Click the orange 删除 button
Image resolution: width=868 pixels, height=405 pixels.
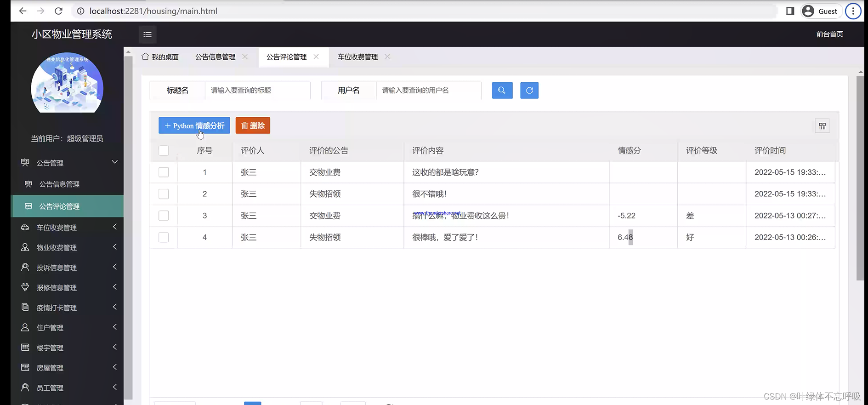pos(253,125)
